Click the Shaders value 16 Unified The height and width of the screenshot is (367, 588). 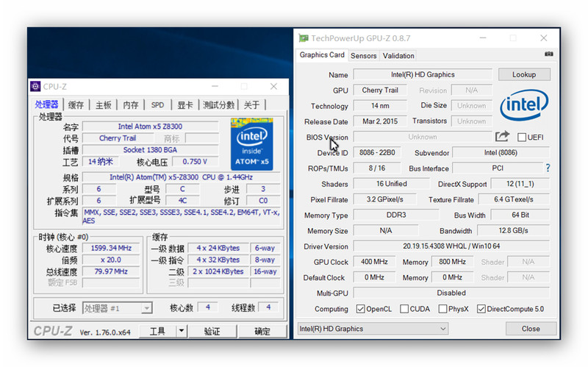point(392,184)
